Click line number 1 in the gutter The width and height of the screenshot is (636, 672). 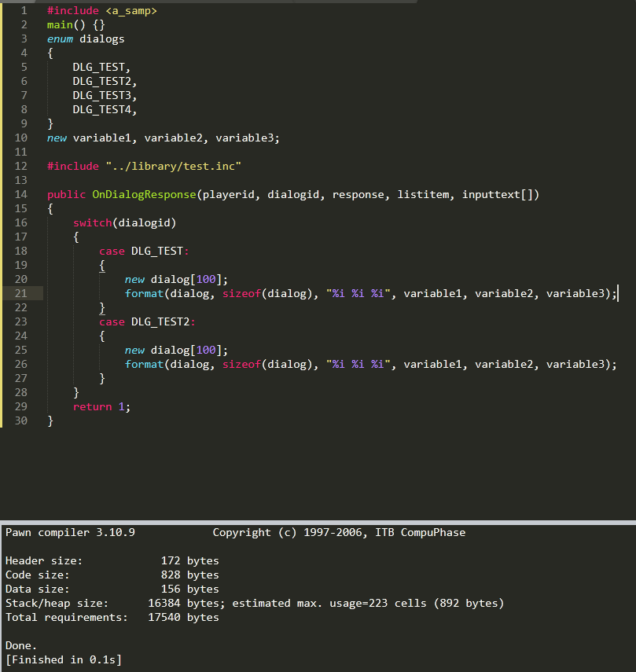tap(24, 11)
